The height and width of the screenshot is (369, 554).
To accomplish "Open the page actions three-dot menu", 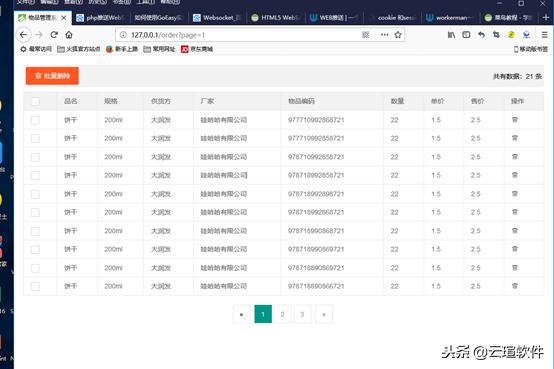I will click(384, 35).
